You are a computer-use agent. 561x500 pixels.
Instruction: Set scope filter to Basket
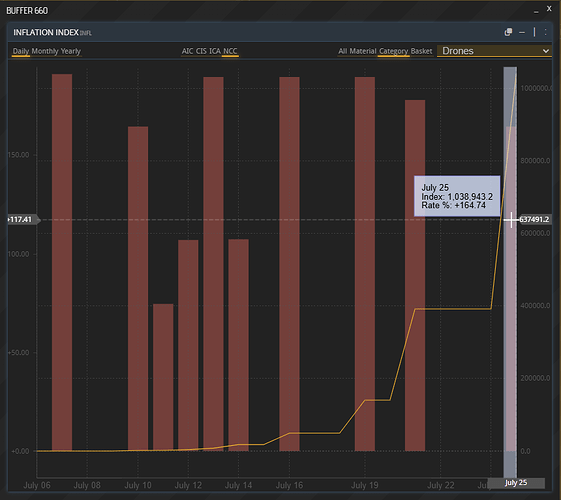point(421,51)
